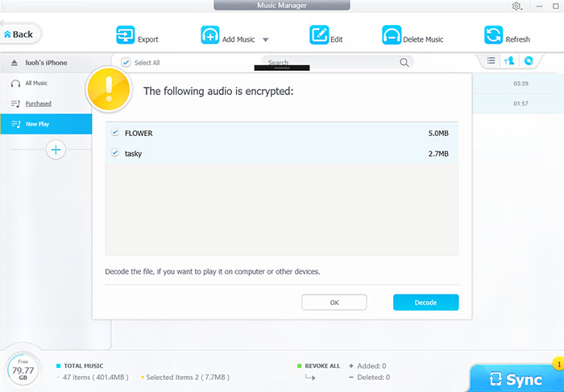The width and height of the screenshot is (564, 392).
Task: Click the Decode button
Action: (x=426, y=302)
